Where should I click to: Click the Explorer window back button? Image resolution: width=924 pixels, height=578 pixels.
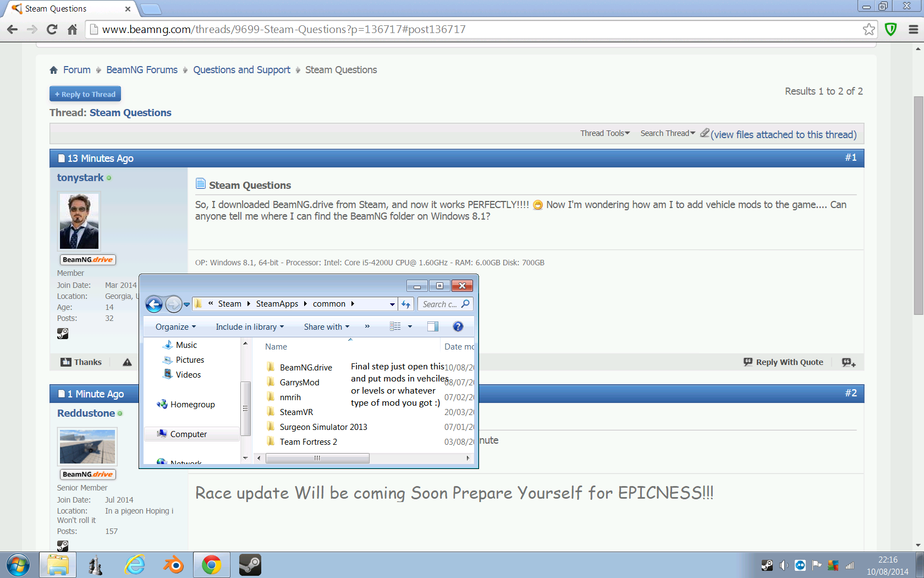pos(154,304)
